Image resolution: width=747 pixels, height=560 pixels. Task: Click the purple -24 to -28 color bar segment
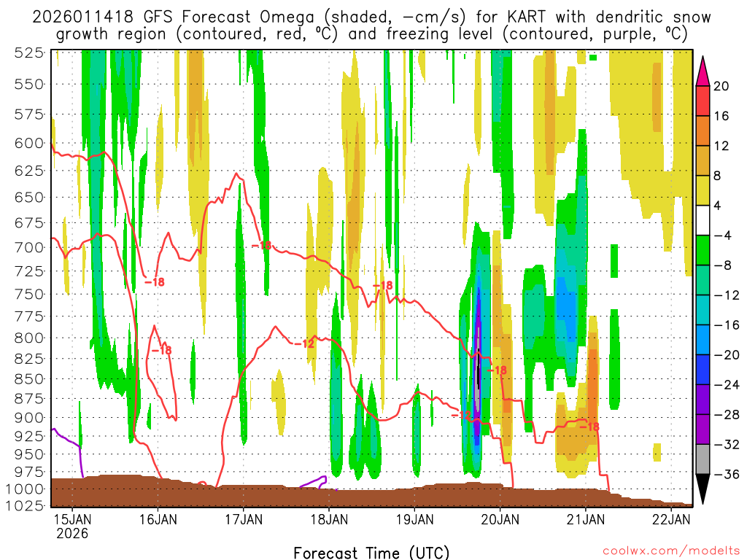[x=703, y=400]
